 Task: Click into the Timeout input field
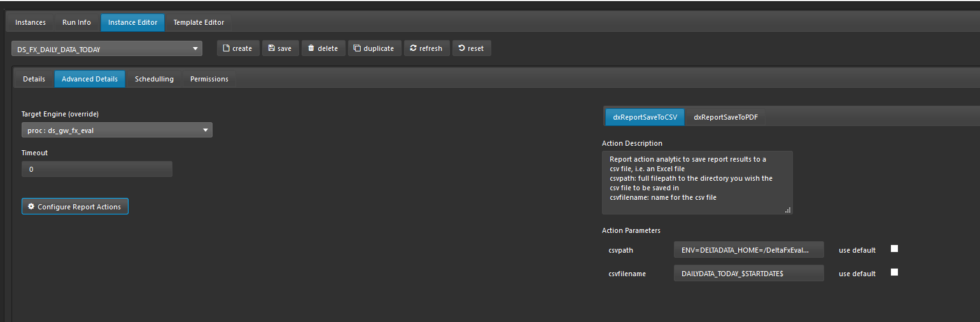(97, 169)
